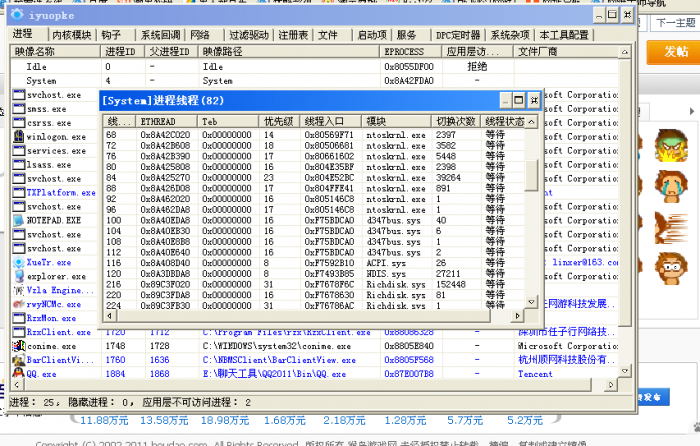Click the QQ.exe penguin icon

pyautogui.click(x=19, y=373)
